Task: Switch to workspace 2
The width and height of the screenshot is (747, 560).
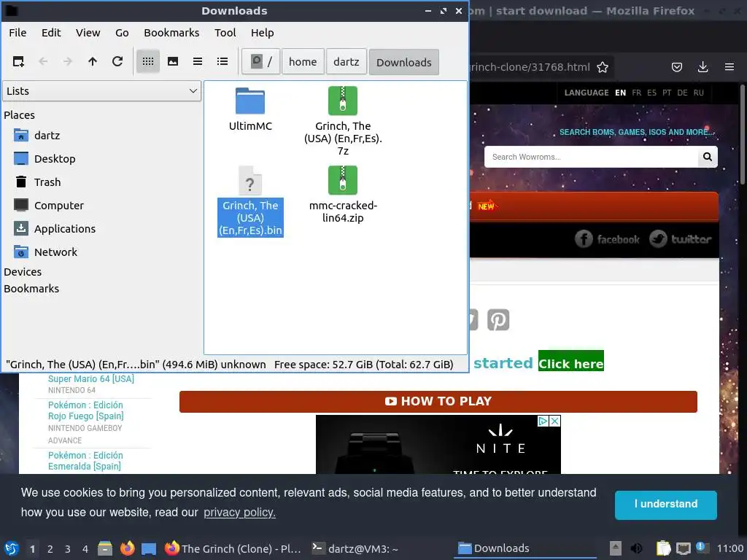Action: point(50,549)
